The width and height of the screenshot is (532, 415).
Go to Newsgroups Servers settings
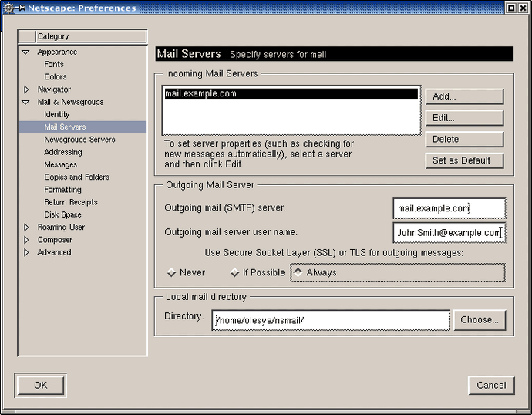pos(79,140)
